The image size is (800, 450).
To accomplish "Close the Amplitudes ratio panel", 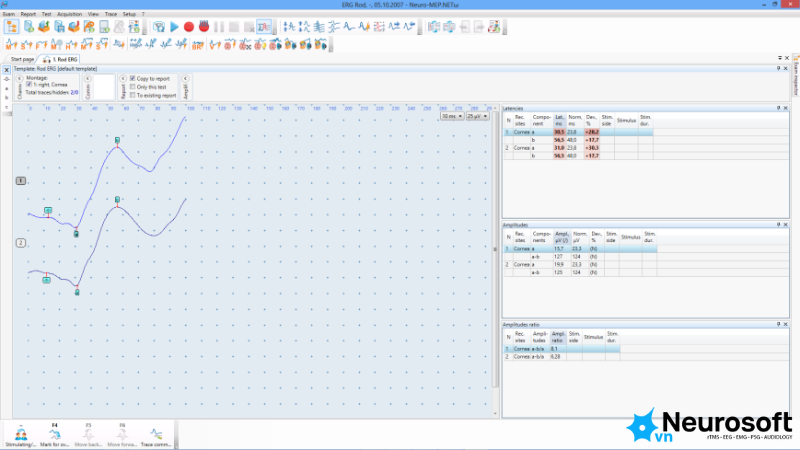I will point(786,324).
